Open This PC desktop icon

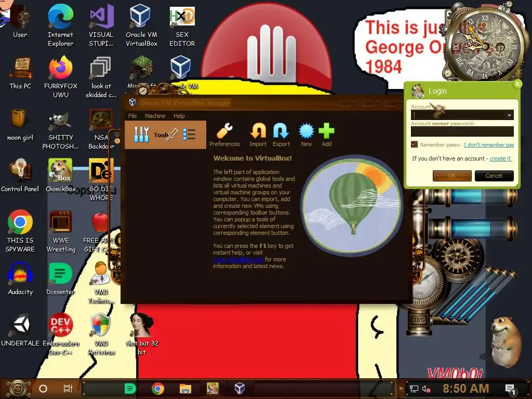(20, 73)
